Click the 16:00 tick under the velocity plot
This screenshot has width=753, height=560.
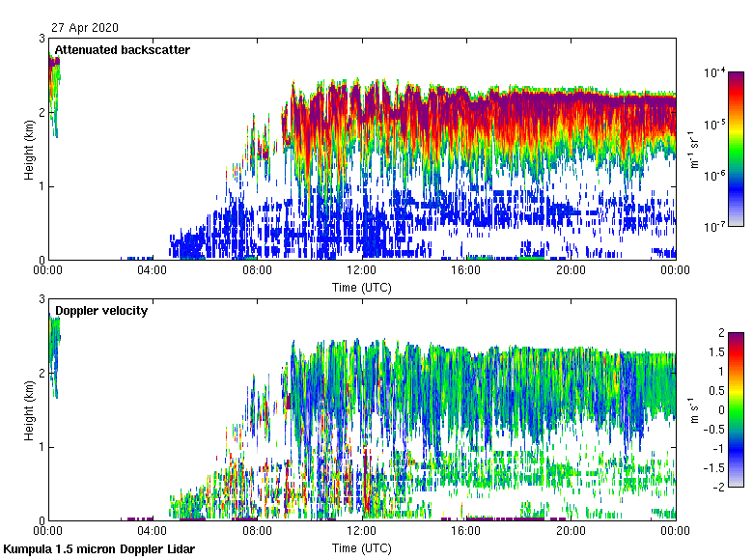pyautogui.click(x=466, y=532)
